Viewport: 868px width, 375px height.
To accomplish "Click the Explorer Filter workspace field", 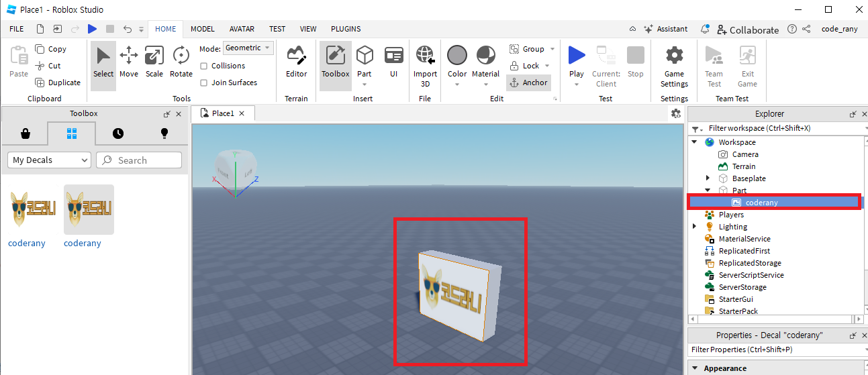I will click(x=777, y=128).
